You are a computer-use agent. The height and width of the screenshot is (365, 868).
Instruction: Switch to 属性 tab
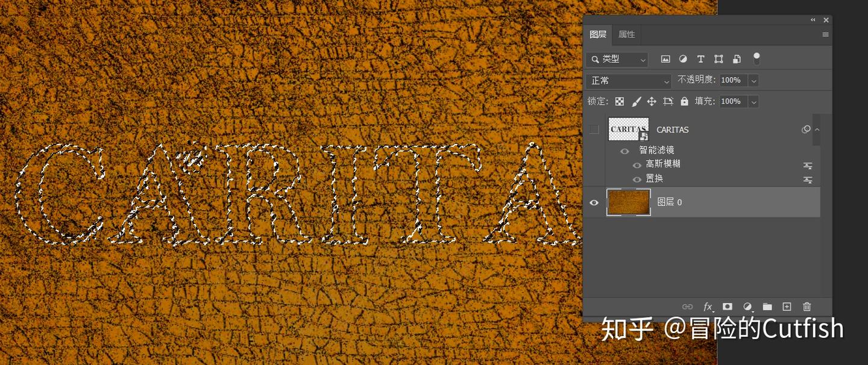[627, 34]
